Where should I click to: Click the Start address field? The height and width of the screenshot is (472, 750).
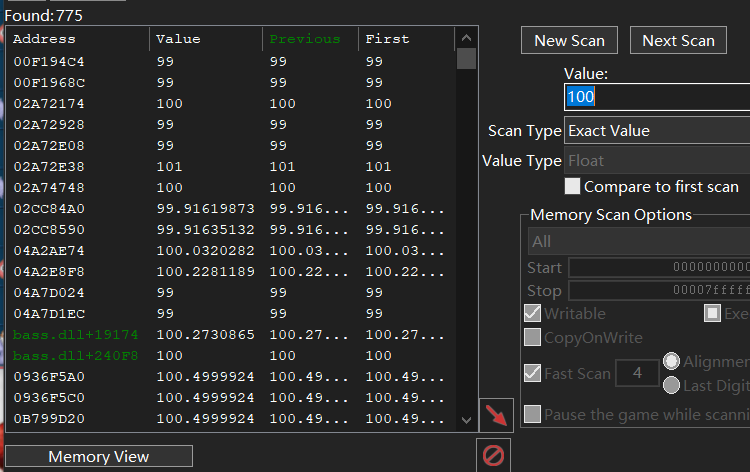pyautogui.click(x=659, y=267)
